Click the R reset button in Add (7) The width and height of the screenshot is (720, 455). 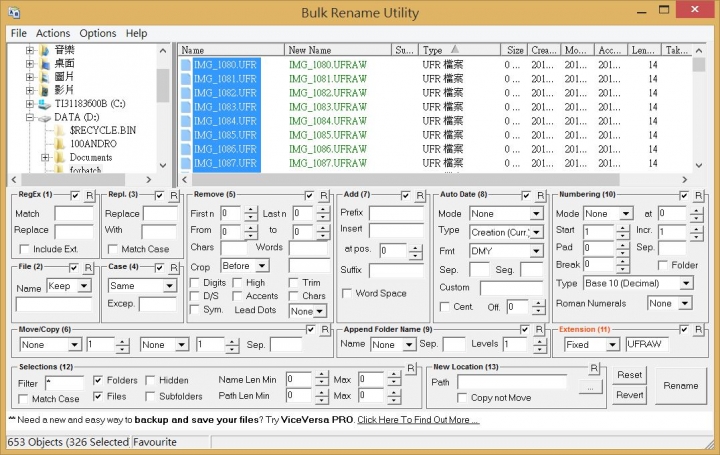tap(420, 196)
